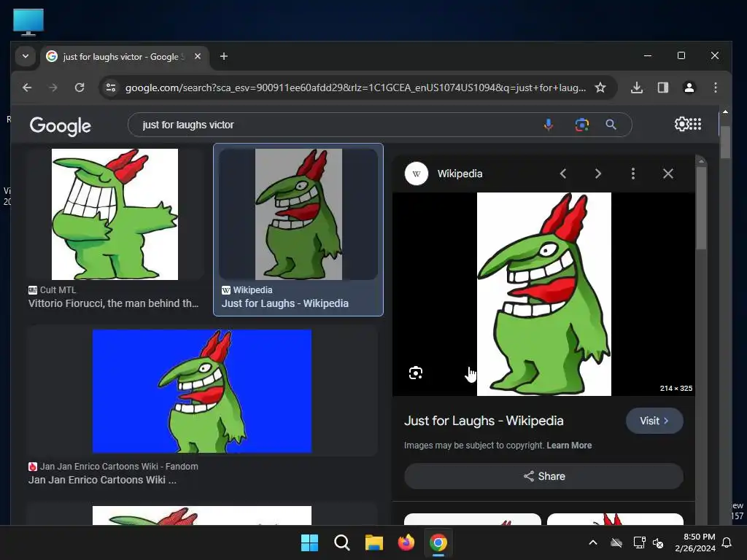
Task: Open Chrome three-dot menu
Action: (715, 87)
